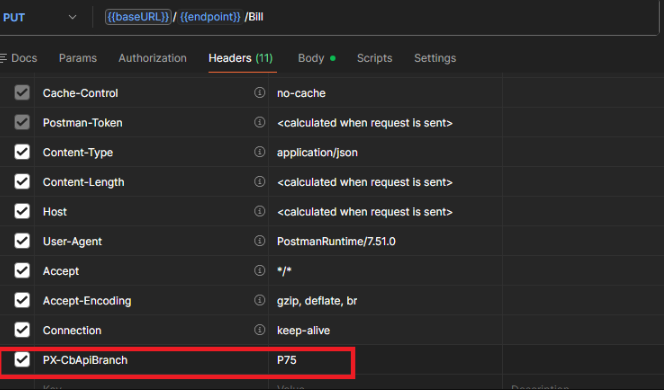664x390 pixels.
Task: Uncheck the Accept-Encoding header checkbox
Action: click(22, 300)
